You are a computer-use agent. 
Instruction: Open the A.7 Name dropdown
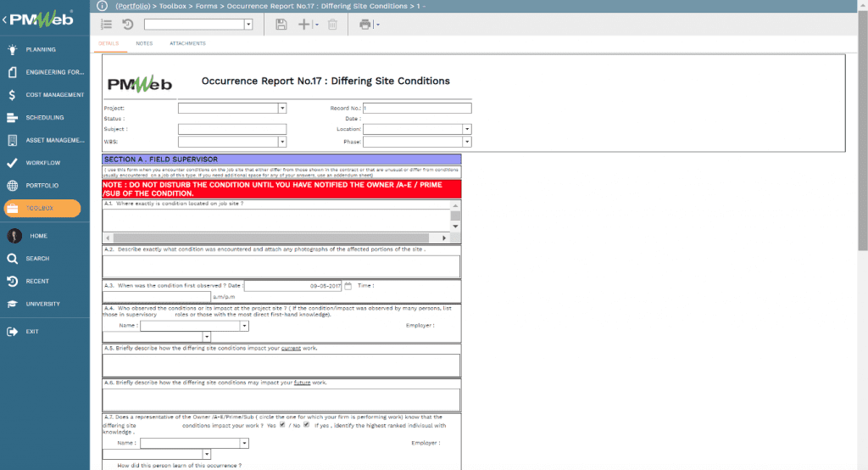pyautogui.click(x=244, y=444)
